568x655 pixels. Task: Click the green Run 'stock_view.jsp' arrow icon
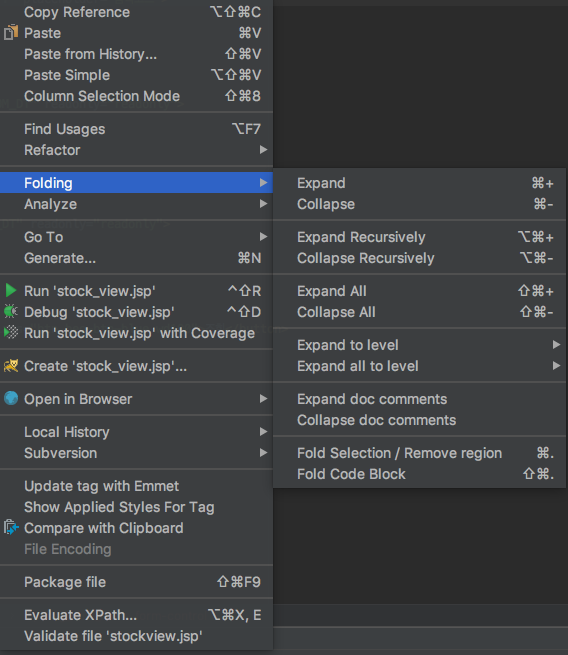pos(11,291)
